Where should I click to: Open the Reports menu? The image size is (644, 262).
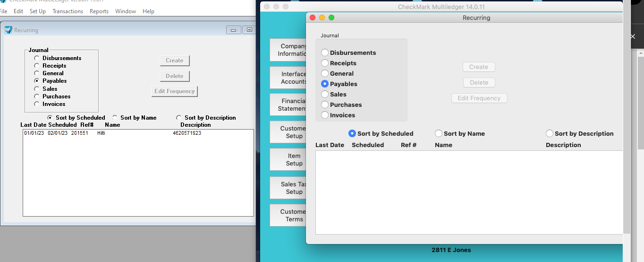coord(99,11)
